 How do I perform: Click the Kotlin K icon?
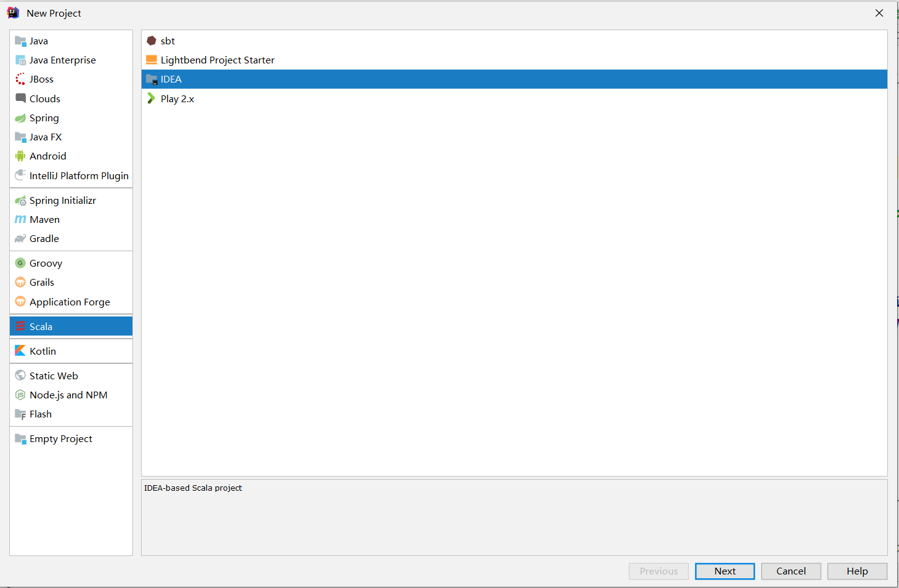click(x=20, y=351)
